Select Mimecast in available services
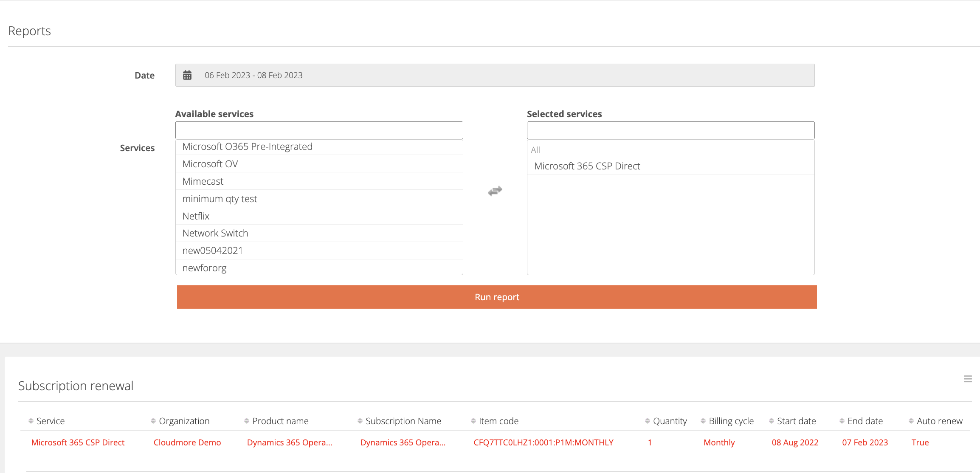Viewport: 980px width, 473px height. point(203,181)
